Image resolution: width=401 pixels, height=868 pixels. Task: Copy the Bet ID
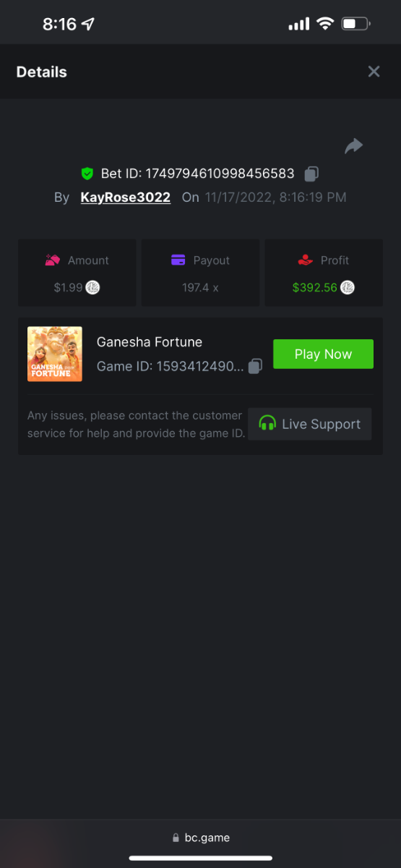pos(311,174)
